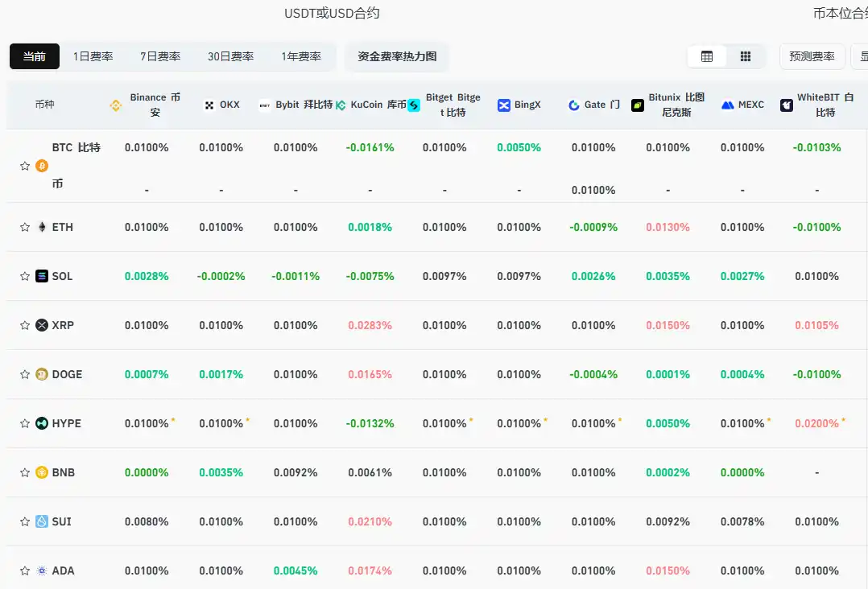Click the Cardano ADA logo
868x589 pixels.
(x=42, y=570)
